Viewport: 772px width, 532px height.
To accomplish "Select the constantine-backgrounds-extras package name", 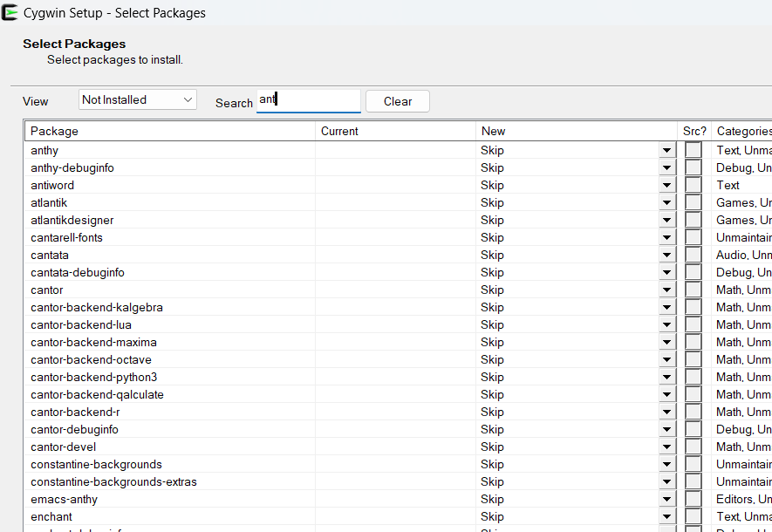I will click(113, 481).
